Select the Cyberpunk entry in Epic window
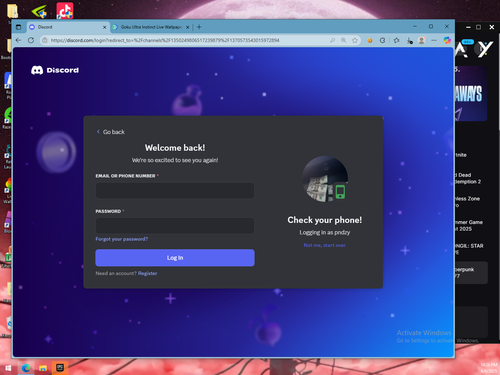The image size is (500, 375). tap(471, 273)
